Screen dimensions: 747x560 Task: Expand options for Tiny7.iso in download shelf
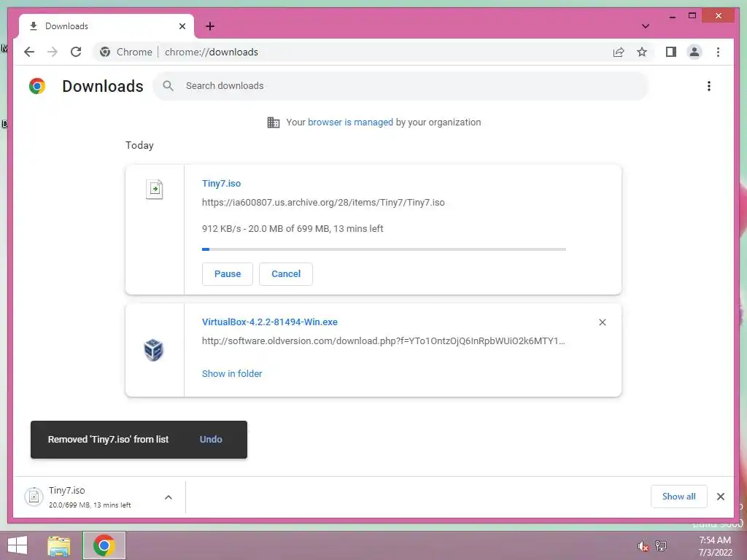point(169,497)
